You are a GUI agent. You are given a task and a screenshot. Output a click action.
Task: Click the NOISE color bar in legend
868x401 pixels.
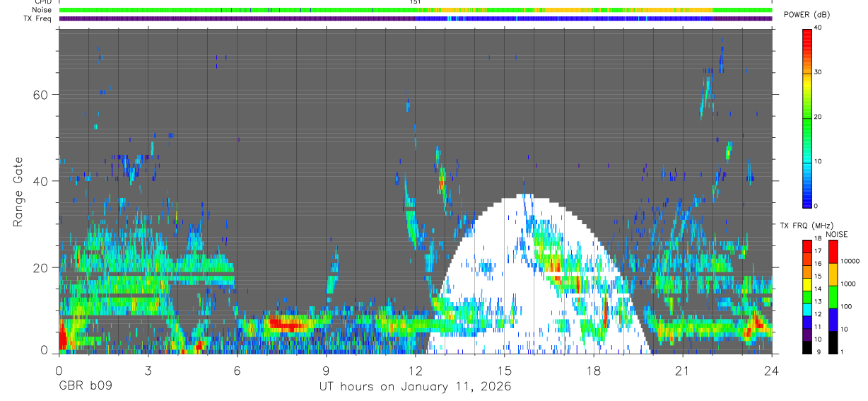[x=834, y=297]
